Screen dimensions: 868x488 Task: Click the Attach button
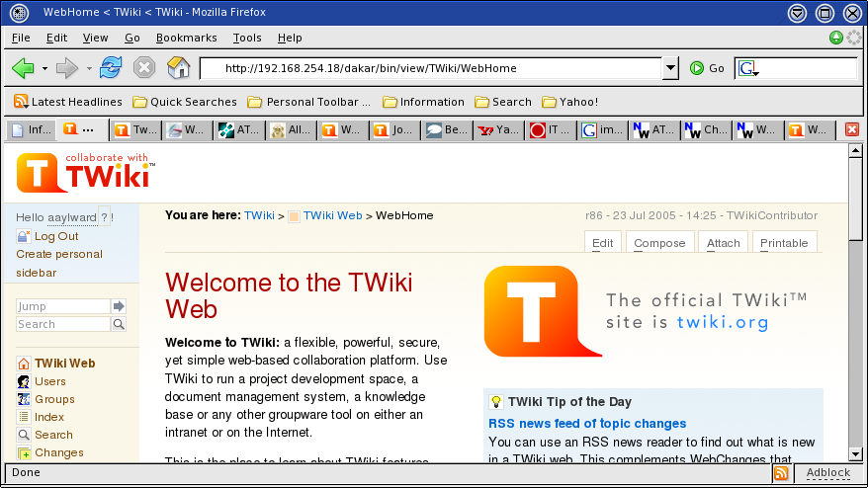tap(723, 243)
